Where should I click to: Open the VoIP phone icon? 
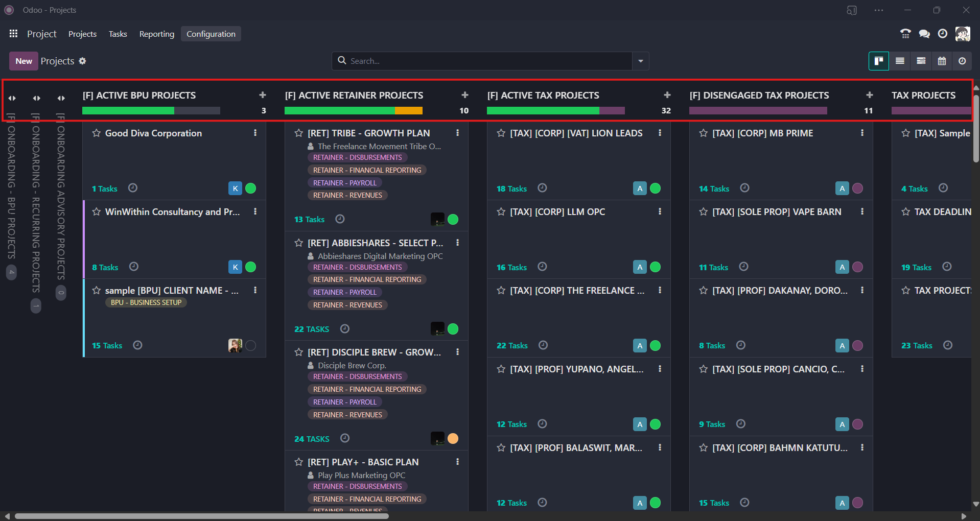click(905, 34)
